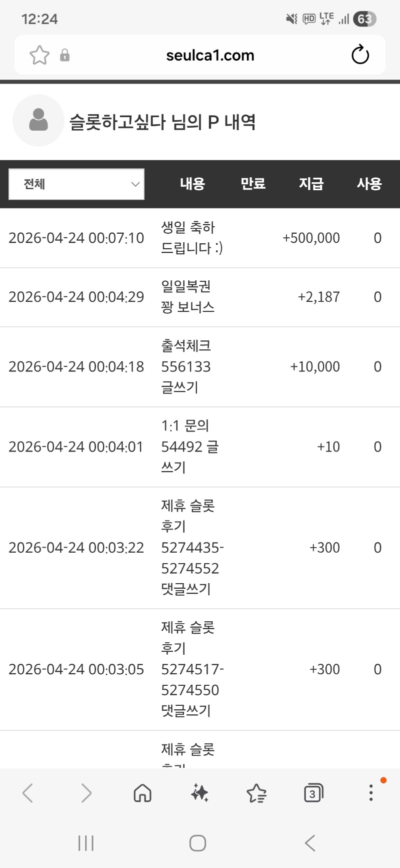400x868 pixels.
Task: Reload the page with the refresh icon
Action: tap(360, 55)
